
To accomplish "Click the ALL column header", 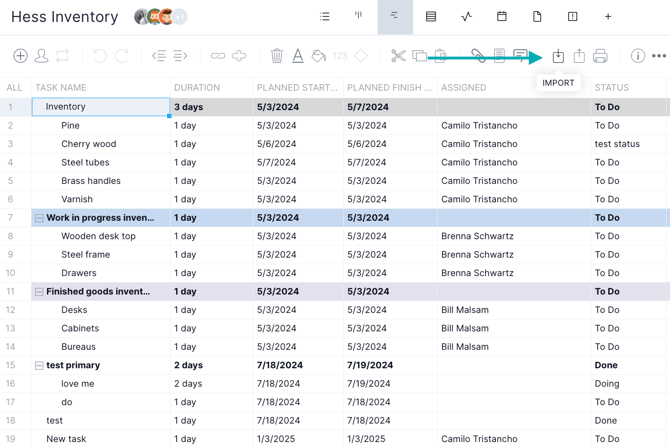I will [14, 88].
